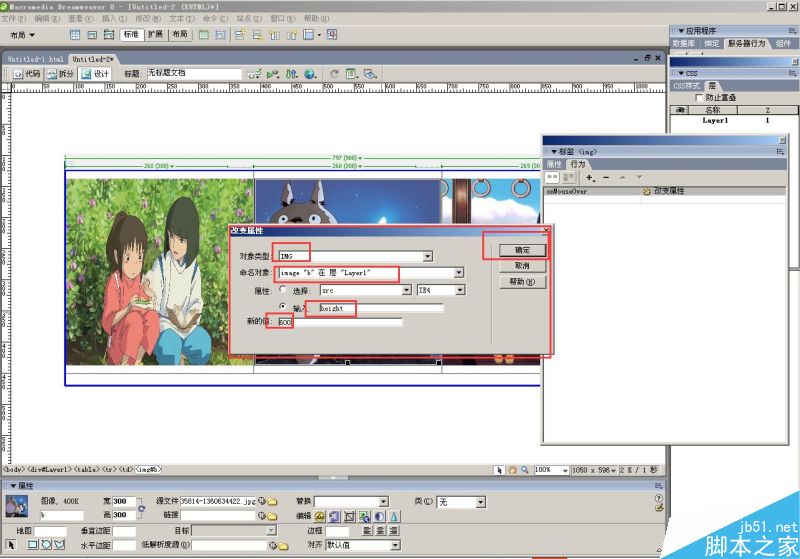
Task: Select the Hand tool in status bar
Action: 512,470
